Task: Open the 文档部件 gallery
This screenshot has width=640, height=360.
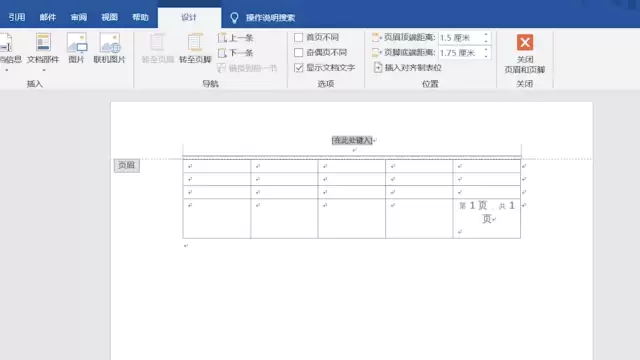Action: [43, 48]
